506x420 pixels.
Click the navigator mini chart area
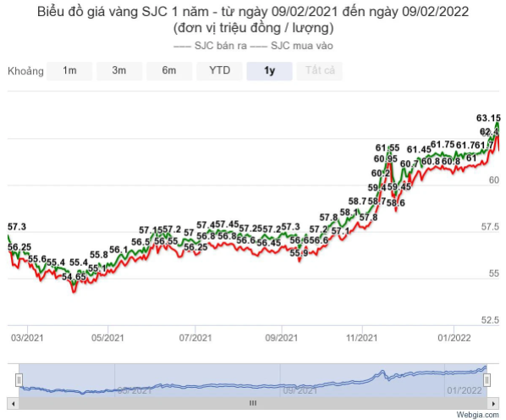coord(253,380)
